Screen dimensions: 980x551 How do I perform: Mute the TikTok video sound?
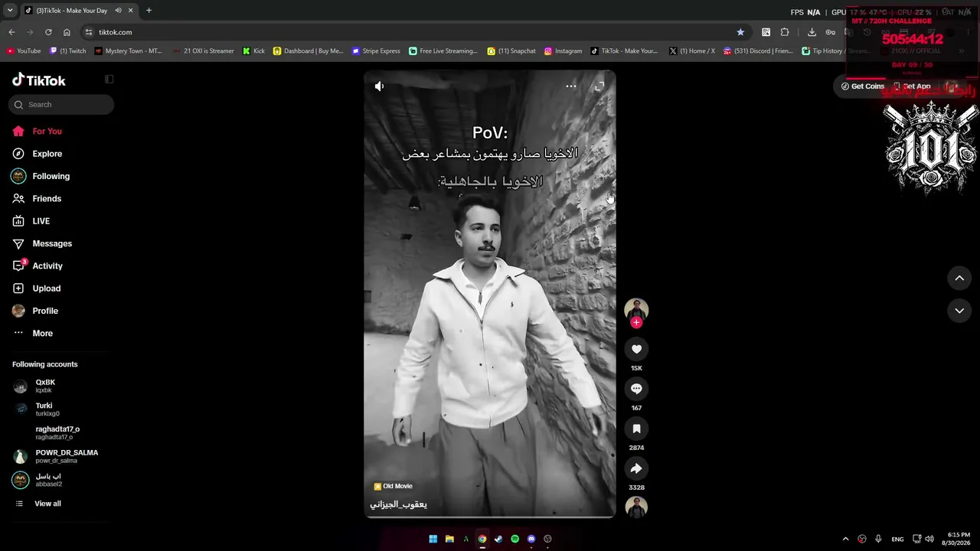coord(379,86)
